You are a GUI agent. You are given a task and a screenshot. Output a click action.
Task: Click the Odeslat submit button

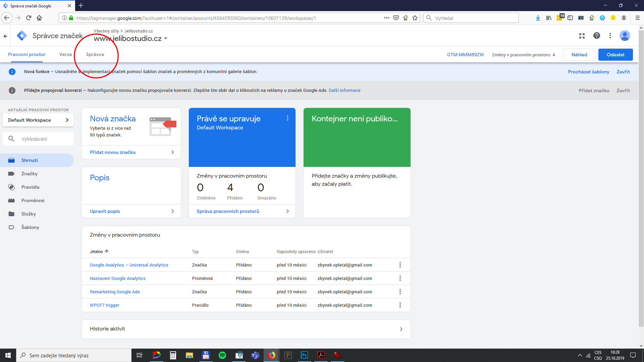pyautogui.click(x=615, y=55)
